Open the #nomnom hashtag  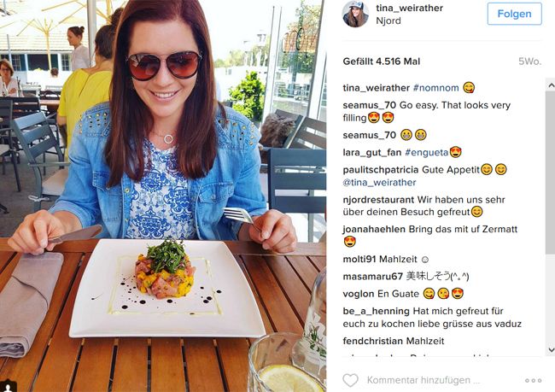click(x=435, y=88)
